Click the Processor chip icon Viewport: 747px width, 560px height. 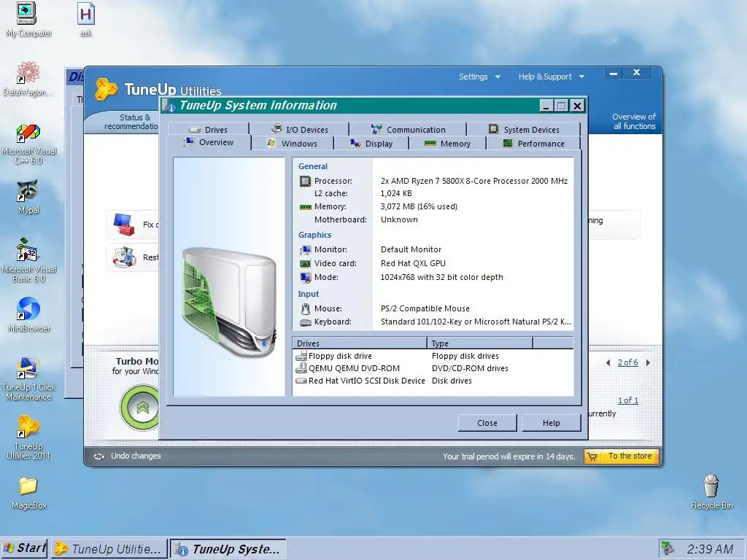coord(306,181)
